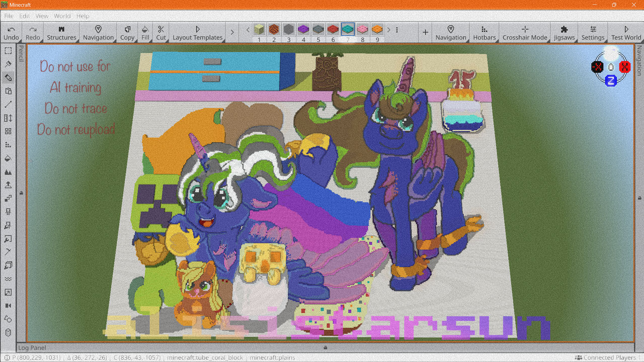Select the highlighted Pencil tool in left toolbar
The height and width of the screenshot is (362, 644).
8,77
